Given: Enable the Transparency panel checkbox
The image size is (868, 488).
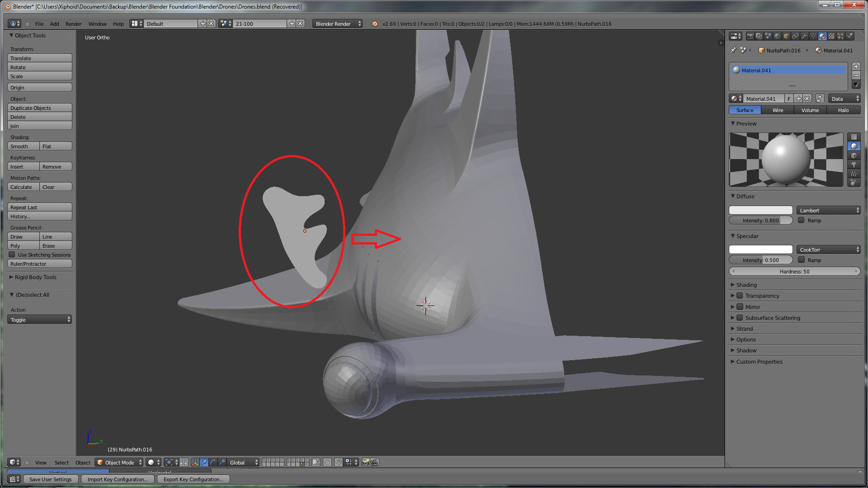Looking at the screenshot, I should [740, 296].
